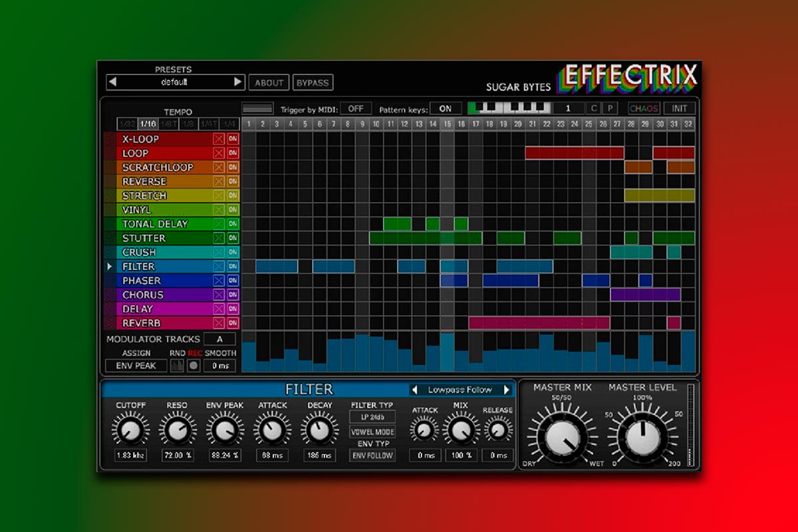The height and width of the screenshot is (532, 798).
Task: Click the INIT button
Action: coord(680,108)
